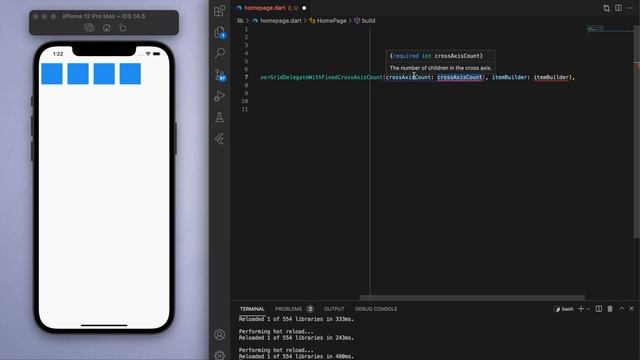Click the fourth blue grid square in simulator
640x360 pixels.
[x=130, y=73]
